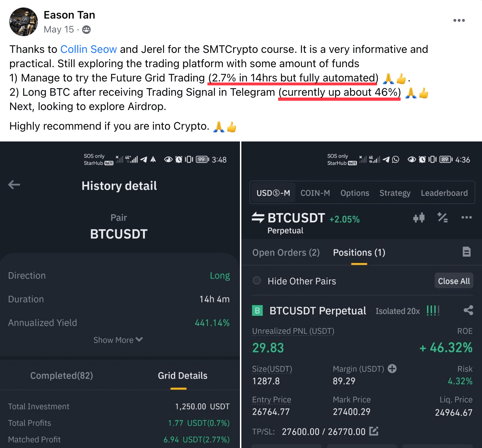Click the BTCUSDT pair swap icon
Viewport: 482px width, 448px height.
click(258, 217)
